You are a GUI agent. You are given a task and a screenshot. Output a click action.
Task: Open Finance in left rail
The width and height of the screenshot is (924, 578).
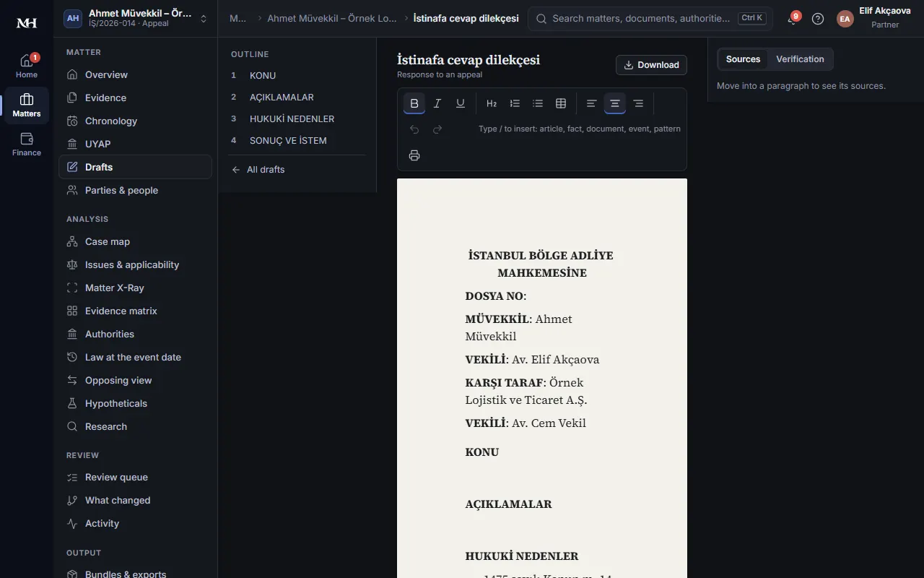pos(27,144)
